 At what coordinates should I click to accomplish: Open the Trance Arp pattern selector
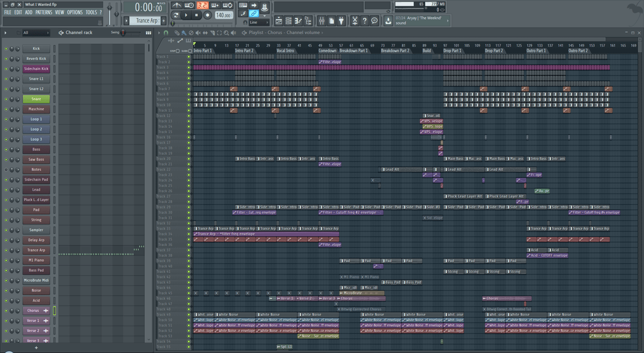[147, 21]
